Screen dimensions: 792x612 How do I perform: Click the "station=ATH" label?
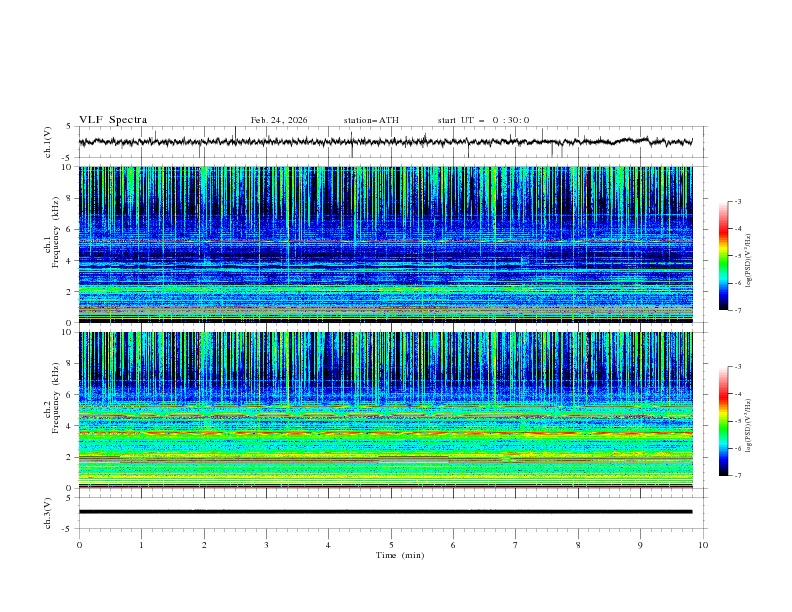point(371,120)
